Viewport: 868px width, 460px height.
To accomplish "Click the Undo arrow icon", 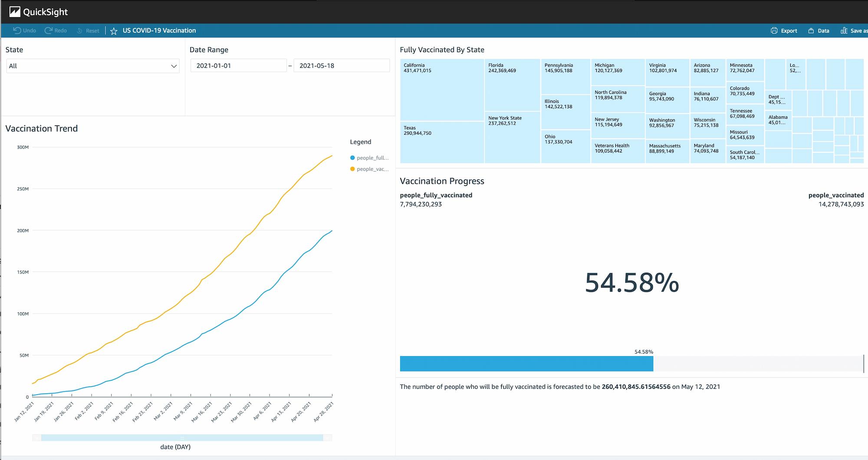I will click(x=17, y=30).
